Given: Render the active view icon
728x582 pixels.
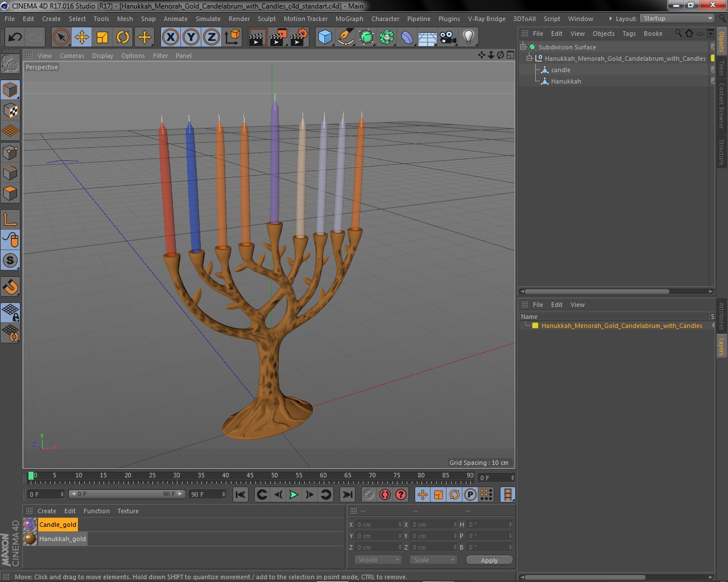Looking at the screenshot, I should click(257, 38).
